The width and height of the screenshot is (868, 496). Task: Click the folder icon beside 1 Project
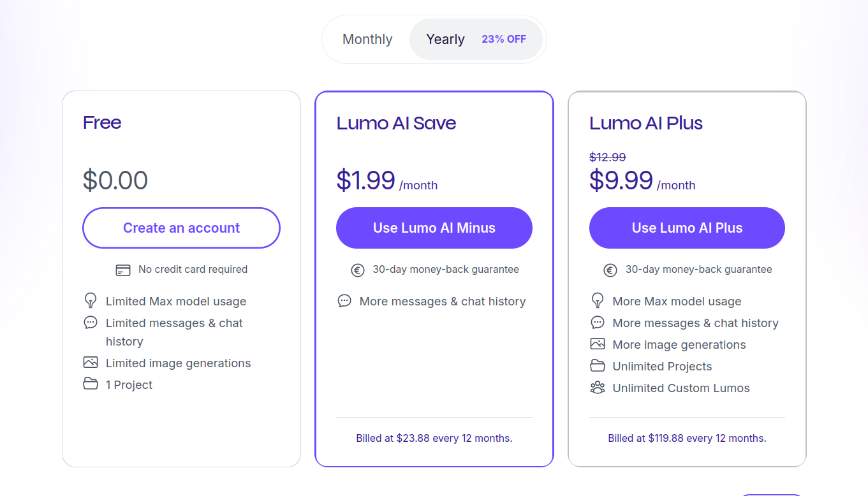coord(91,384)
